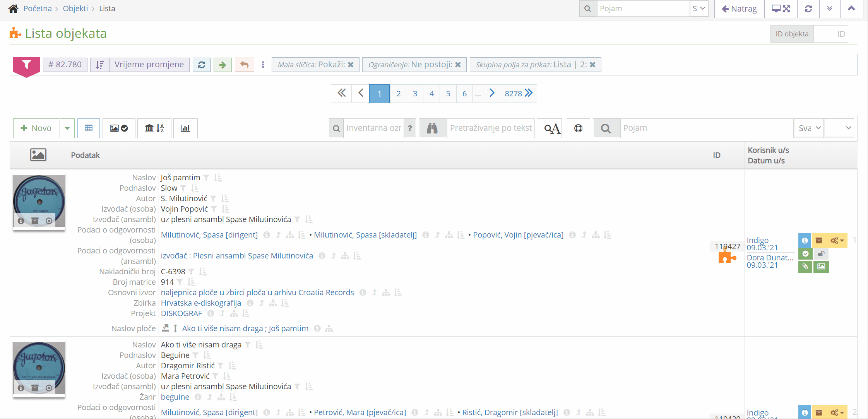Activate the binoculars full-text search icon

coord(433,128)
